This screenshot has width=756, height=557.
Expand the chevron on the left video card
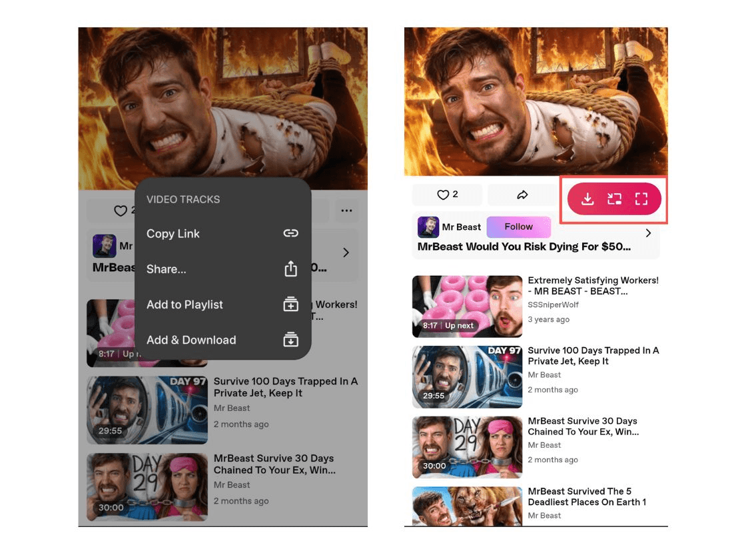coord(346,252)
